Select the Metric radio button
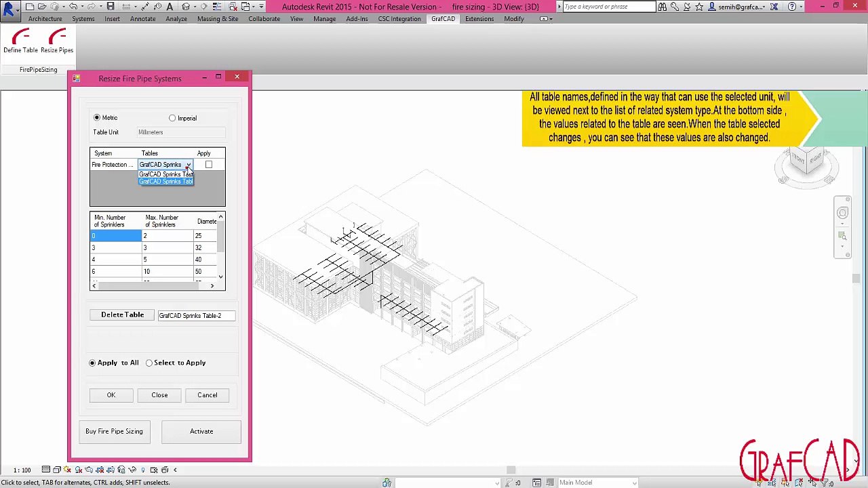 [97, 118]
